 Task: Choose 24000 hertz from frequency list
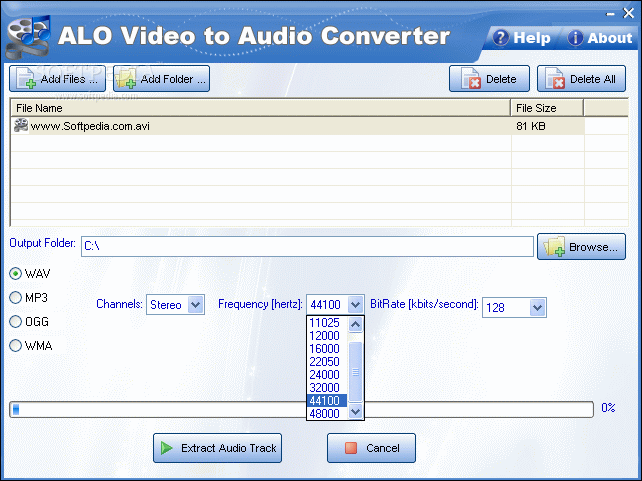[327, 375]
